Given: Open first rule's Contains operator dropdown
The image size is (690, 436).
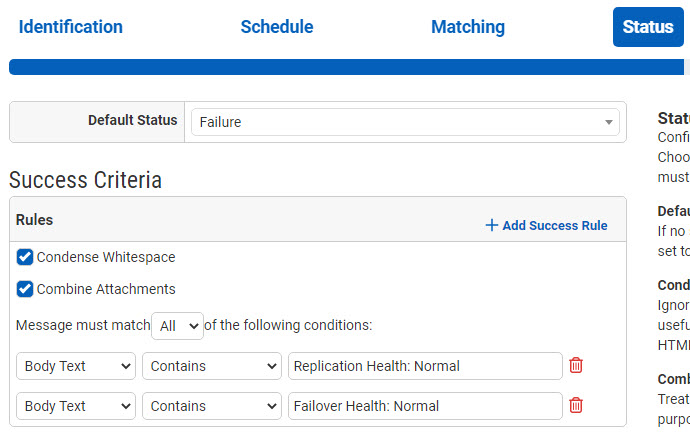Looking at the screenshot, I should pos(212,366).
